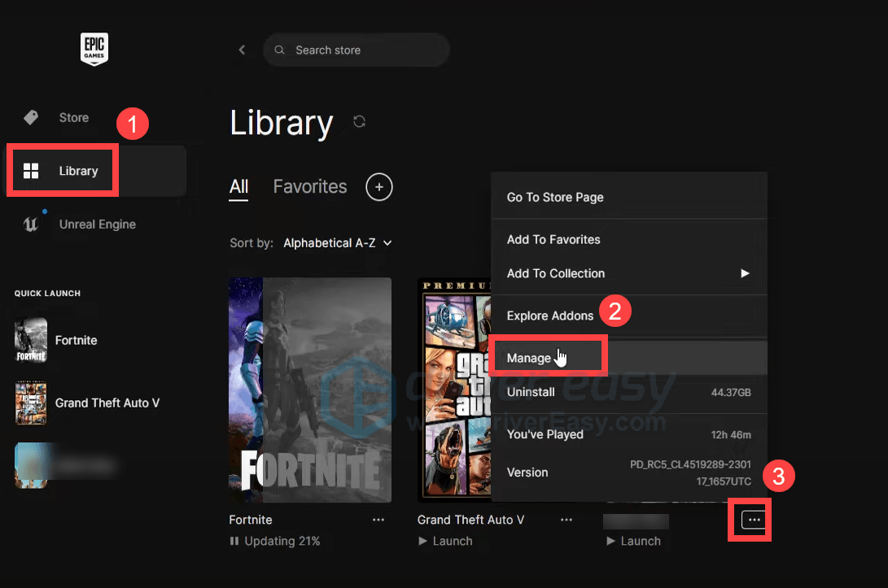Screen dimensions: 888x588
Task: Select Library in the sidebar
Action: 78,171
